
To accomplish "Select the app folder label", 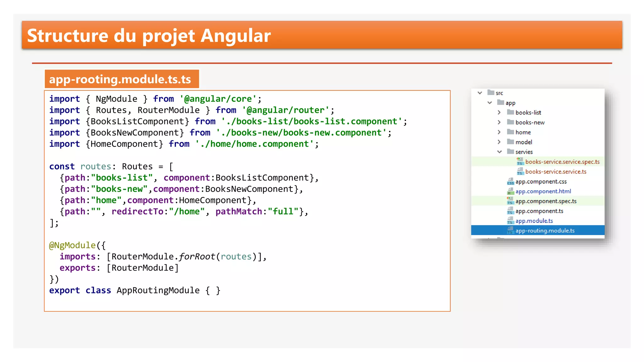I will pos(510,103).
